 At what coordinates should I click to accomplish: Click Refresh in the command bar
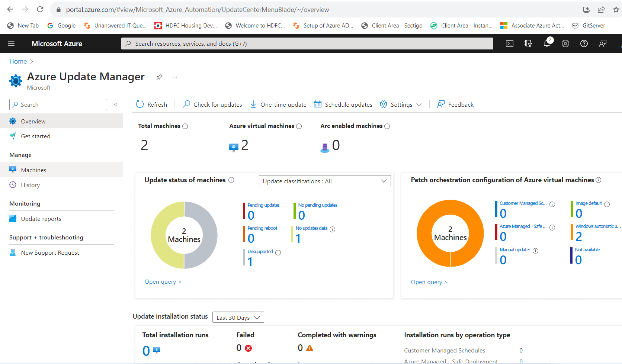pos(151,104)
